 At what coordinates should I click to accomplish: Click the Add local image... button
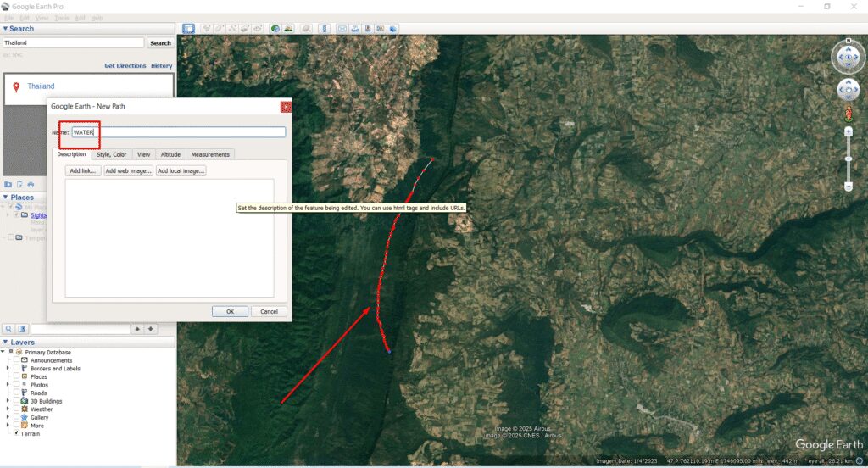click(181, 170)
